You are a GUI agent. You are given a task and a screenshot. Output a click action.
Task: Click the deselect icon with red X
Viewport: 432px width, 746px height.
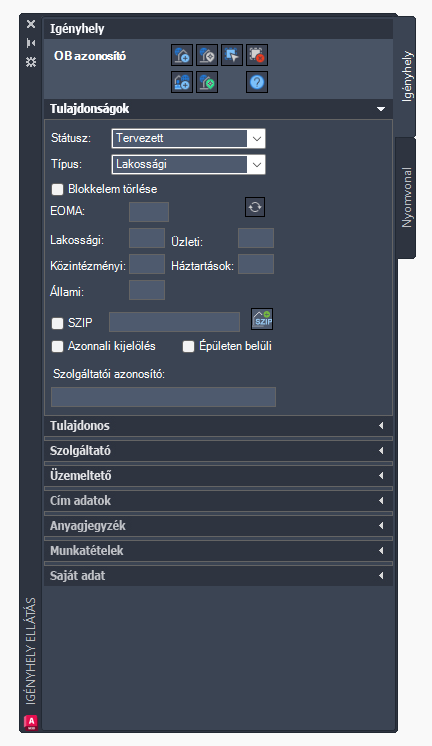point(257,55)
